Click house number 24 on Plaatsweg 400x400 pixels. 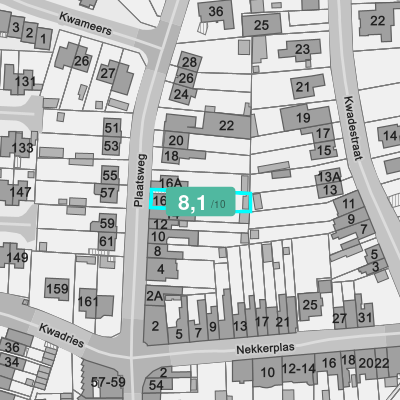181,94
